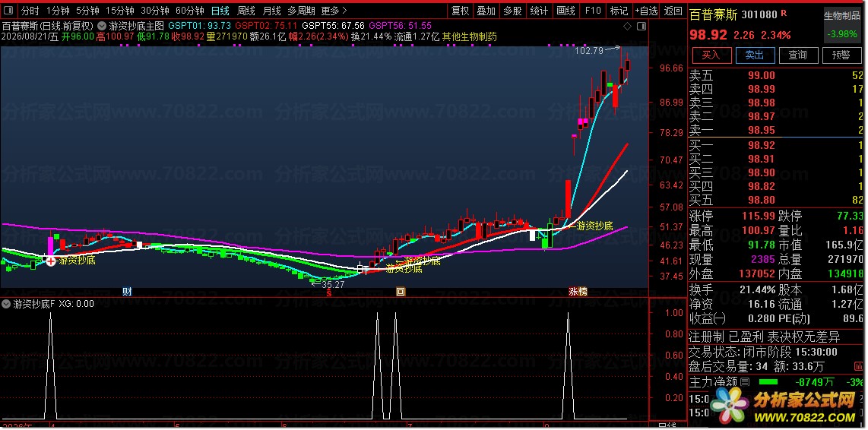
Task: Select the 60分钟 period
Action: click(190, 11)
